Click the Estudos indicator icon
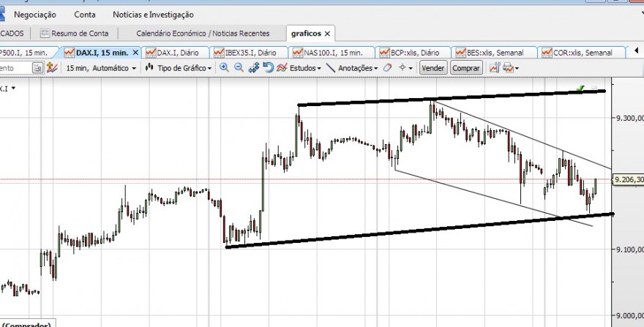 [x=282, y=68]
